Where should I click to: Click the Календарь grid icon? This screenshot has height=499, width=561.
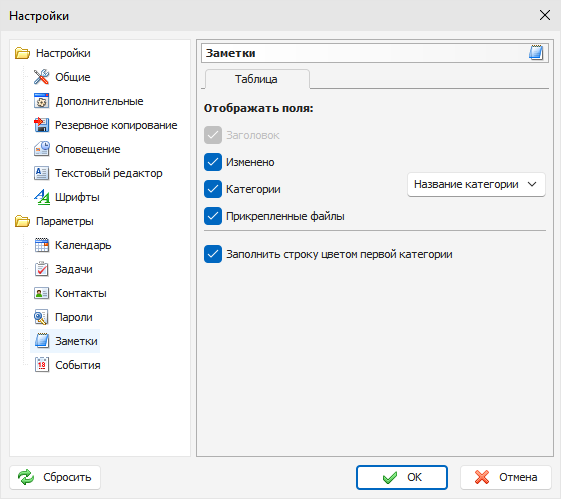pyautogui.click(x=42, y=245)
